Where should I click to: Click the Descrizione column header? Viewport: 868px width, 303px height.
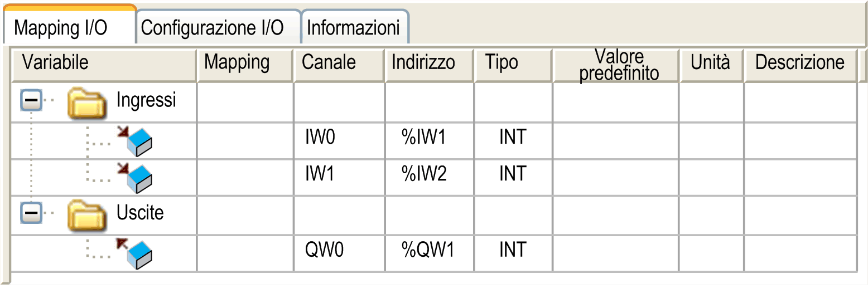click(x=799, y=62)
